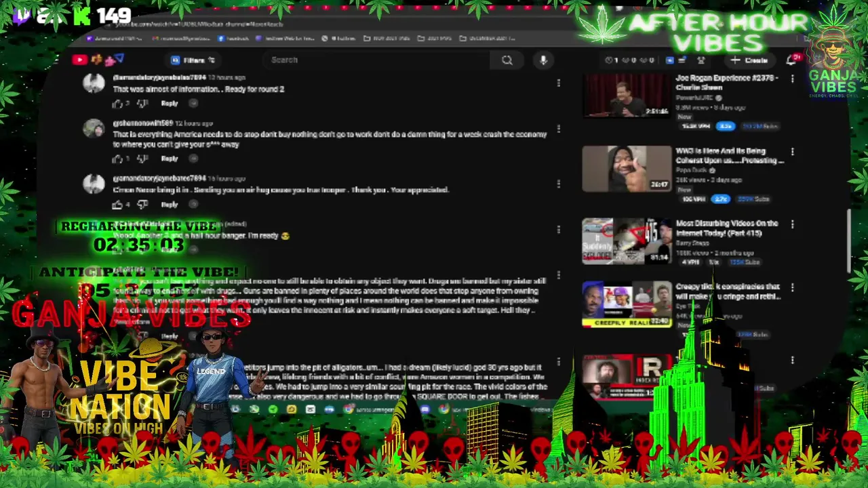This screenshot has height=488, width=868.
Task: Click the 'shannonswift589' username
Action: (x=143, y=123)
